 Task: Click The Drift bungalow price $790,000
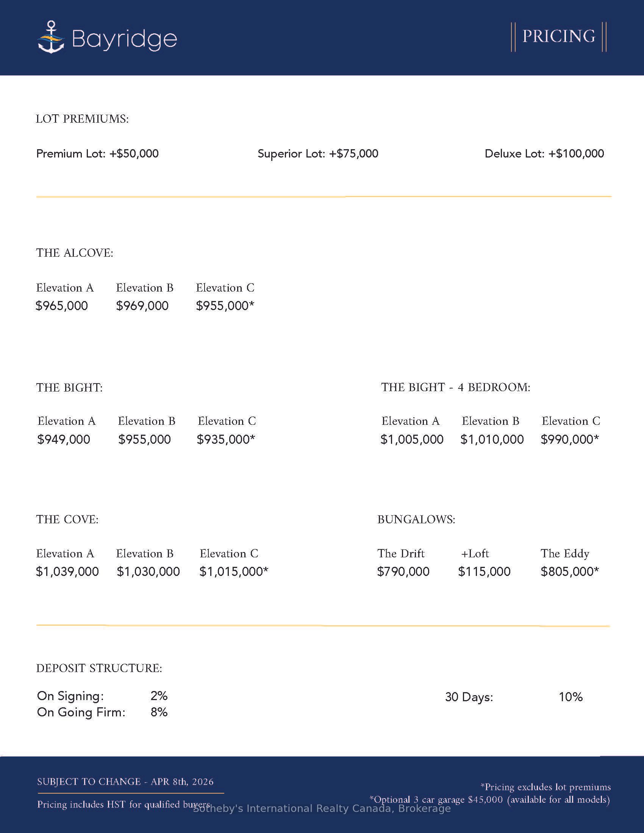point(403,572)
